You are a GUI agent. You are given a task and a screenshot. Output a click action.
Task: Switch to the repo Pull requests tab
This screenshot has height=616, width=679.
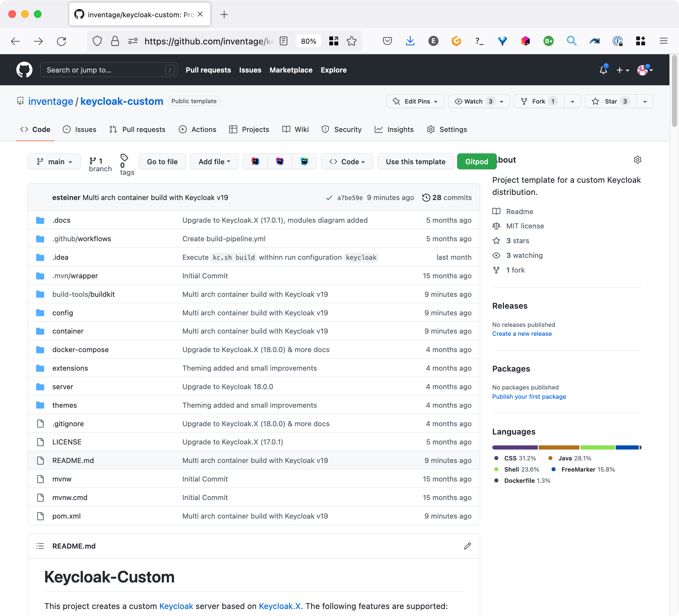[x=137, y=129]
